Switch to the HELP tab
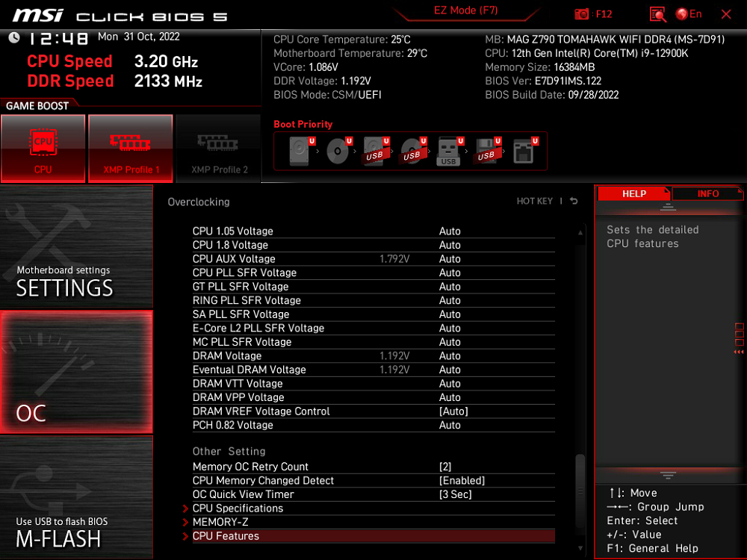747x560 pixels. [x=633, y=194]
